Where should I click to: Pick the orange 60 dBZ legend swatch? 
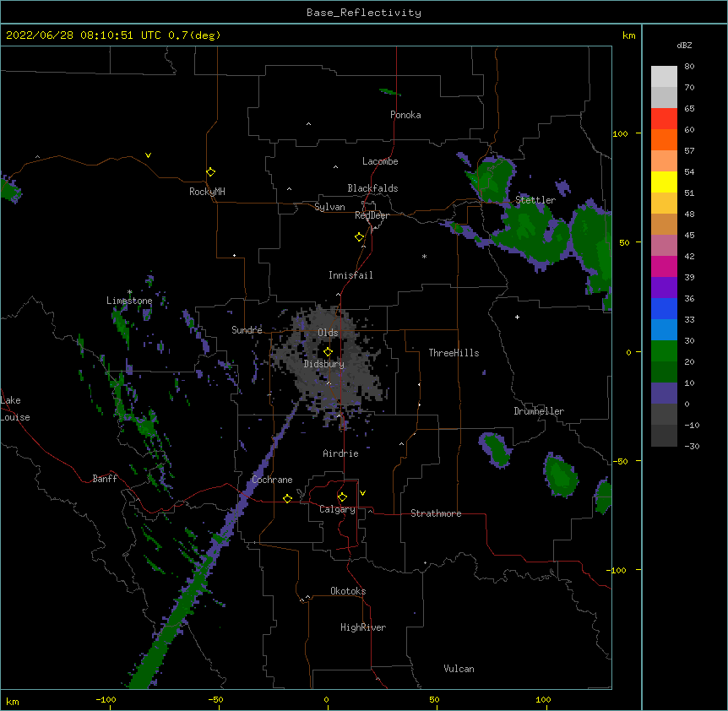(664, 139)
